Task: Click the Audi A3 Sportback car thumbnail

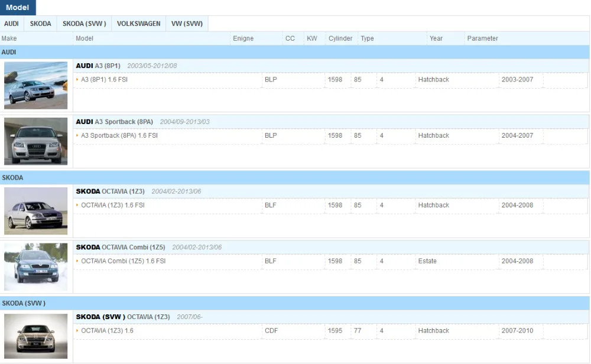Action: tap(36, 141)
